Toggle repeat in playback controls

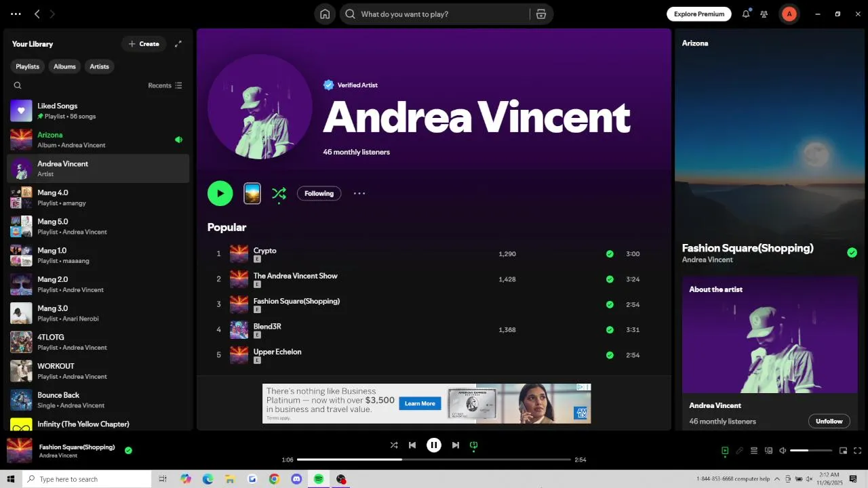(474, 445)
